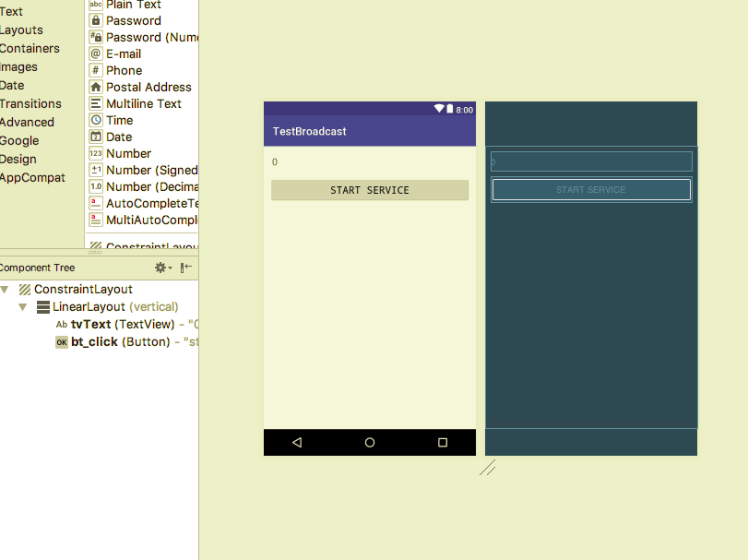
Task: Click the 8:00 clock in preview status bar
Action: point(464,110)
